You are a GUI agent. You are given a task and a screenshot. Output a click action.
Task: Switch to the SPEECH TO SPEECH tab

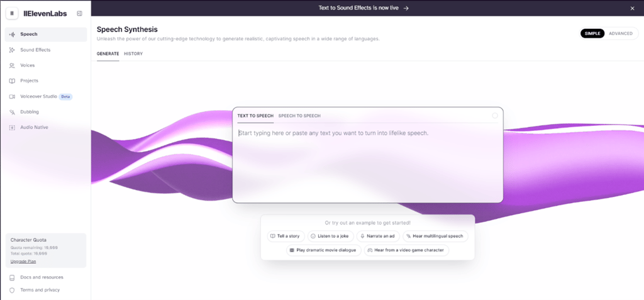click(299, 116)
